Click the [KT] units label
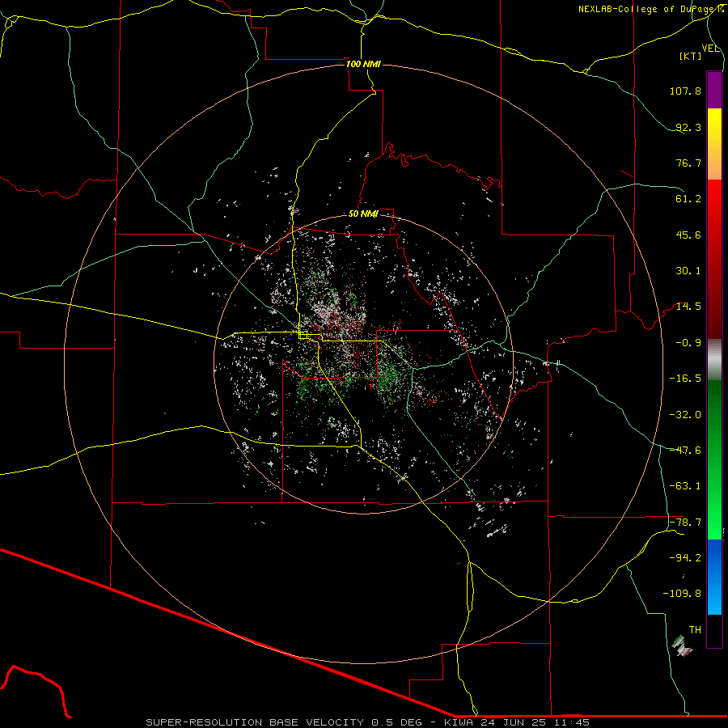The height and width of the screenshot is (728, 728). coord(691,56)
